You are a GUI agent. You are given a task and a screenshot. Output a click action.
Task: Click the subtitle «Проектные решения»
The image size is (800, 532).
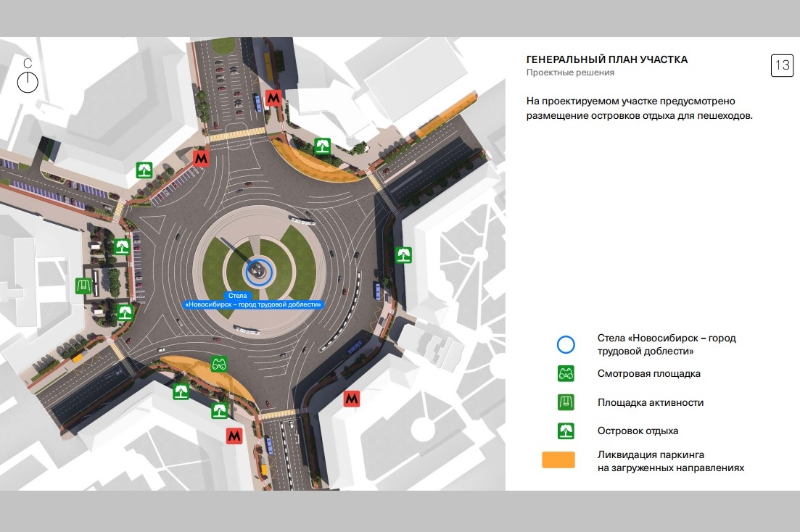(570, 72)
